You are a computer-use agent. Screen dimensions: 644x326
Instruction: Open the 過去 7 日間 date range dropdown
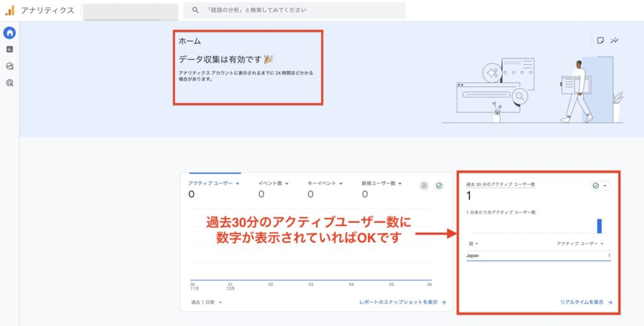tap(207, 302)
